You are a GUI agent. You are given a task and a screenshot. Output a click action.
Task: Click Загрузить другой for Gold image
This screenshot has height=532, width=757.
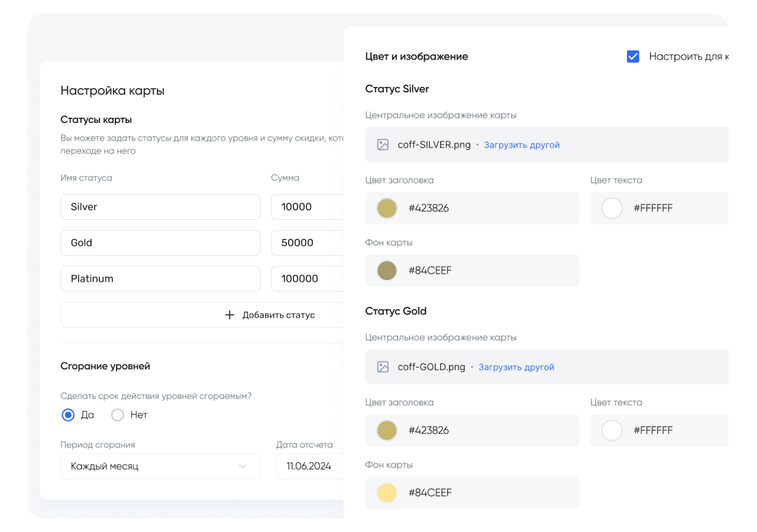pyautogui.click(x=516, y=367)
